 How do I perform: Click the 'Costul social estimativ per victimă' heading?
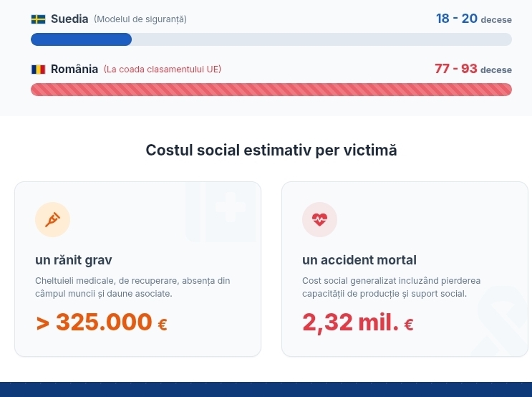pyautogui.click(x=271, y=150)
